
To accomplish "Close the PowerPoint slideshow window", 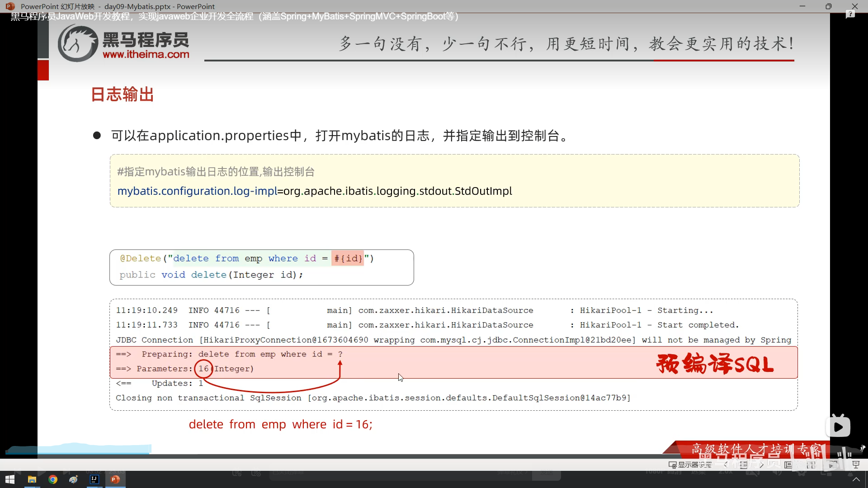I will click(x=855, y=6).
